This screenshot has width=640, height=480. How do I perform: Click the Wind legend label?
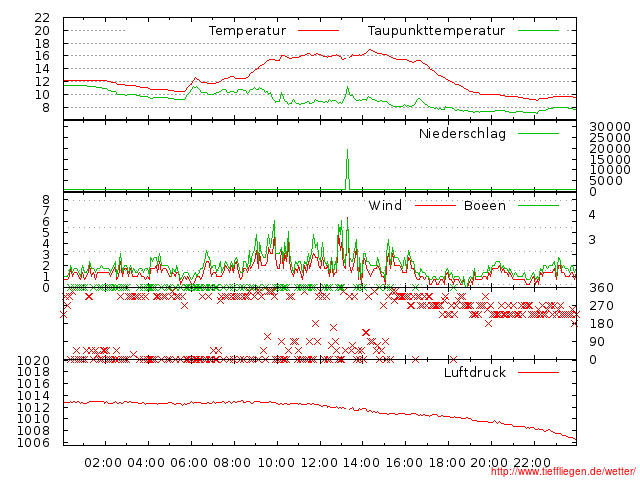tap(385, 205)
